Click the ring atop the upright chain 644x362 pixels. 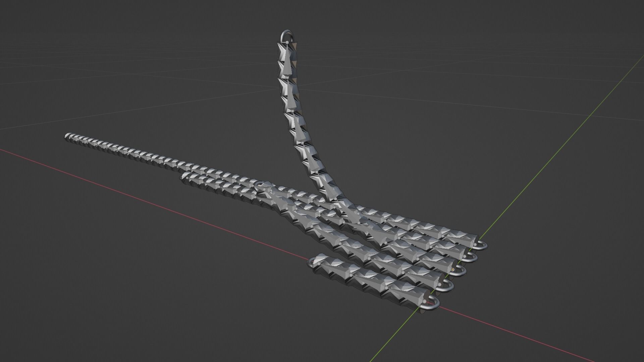pos(288,36)
